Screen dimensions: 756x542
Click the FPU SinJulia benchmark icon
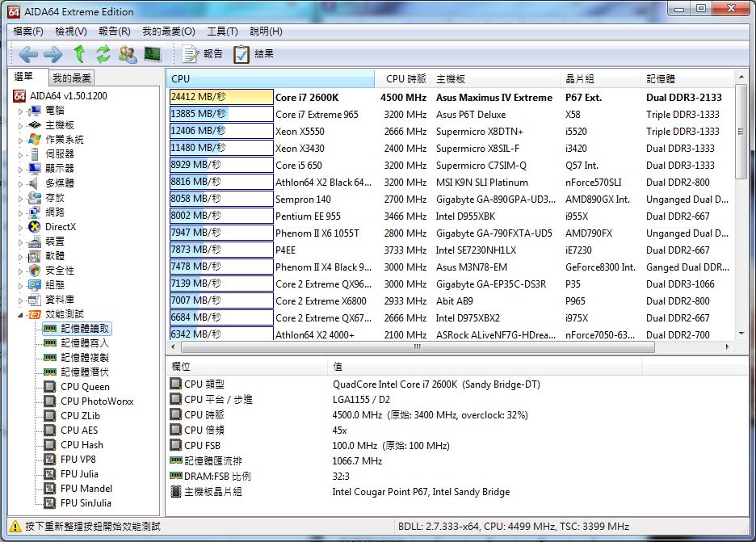click(49, 503)
